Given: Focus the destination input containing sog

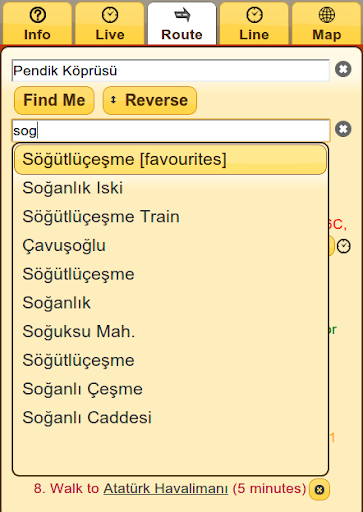Looking at the screenshot, I should [171, 130].
